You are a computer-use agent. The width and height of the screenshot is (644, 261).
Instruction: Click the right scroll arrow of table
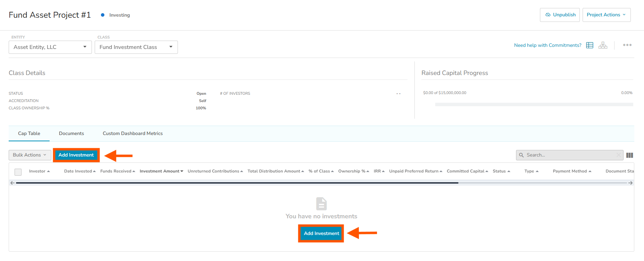click(x=630, y=183)
